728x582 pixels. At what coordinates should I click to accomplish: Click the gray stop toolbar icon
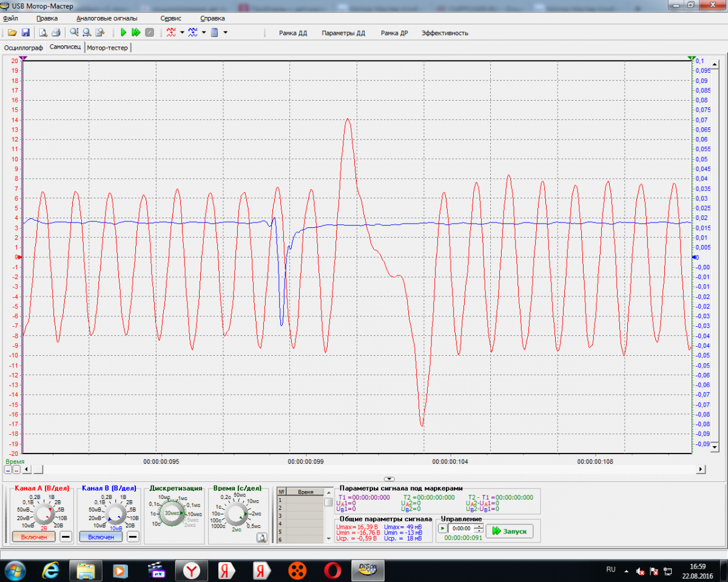pyautogui.click(x=149, y=33)
